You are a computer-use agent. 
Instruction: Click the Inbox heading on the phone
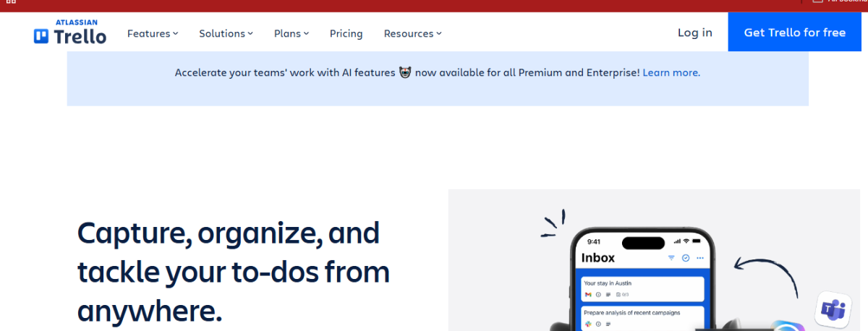coord(598,257)
